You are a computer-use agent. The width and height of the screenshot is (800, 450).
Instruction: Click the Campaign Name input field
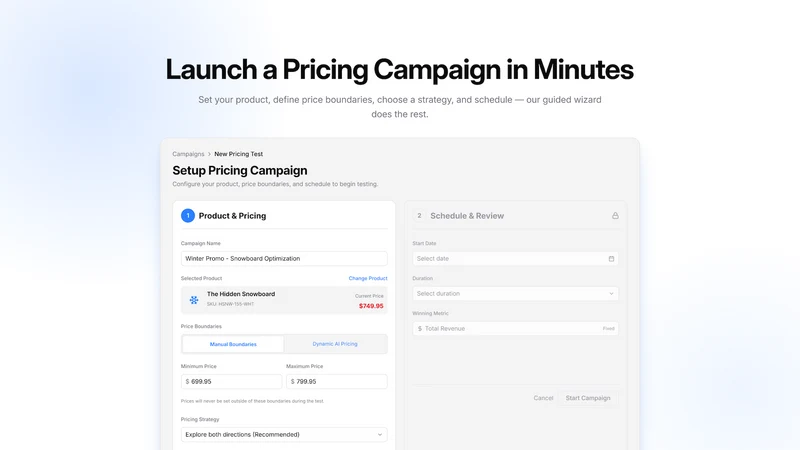click(x=284, y=258)
